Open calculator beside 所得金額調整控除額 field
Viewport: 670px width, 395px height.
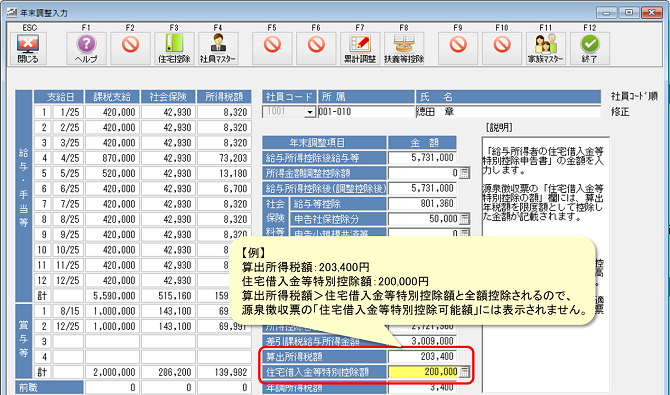(x=464, y=173)
